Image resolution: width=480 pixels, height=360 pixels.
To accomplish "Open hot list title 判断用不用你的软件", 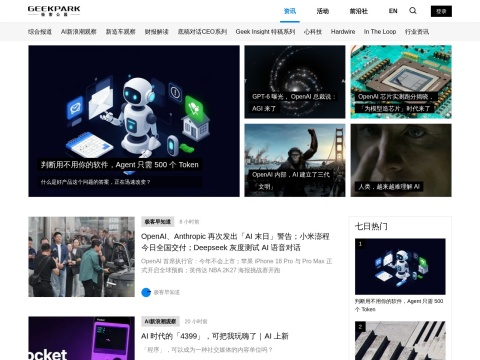I will (399, 305).
